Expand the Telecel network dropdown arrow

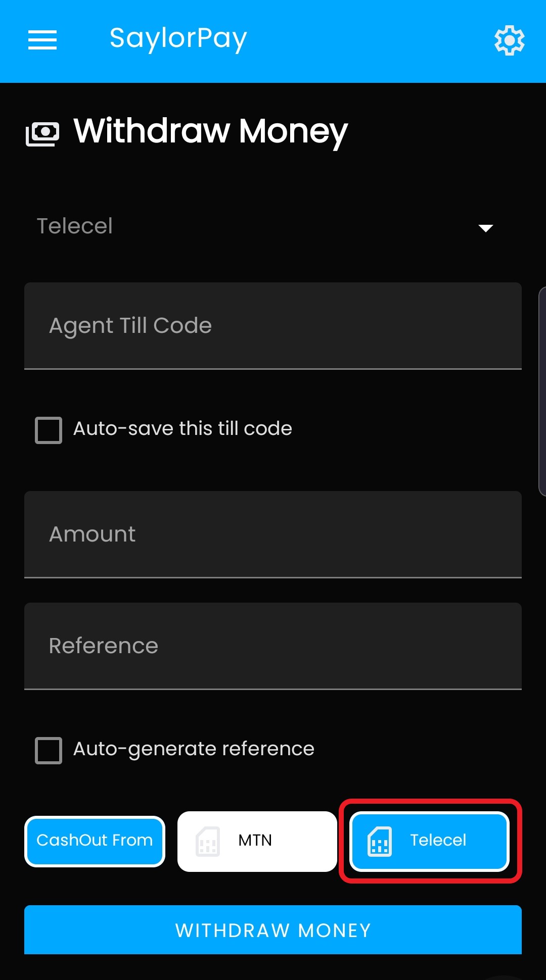coord(486,228)
